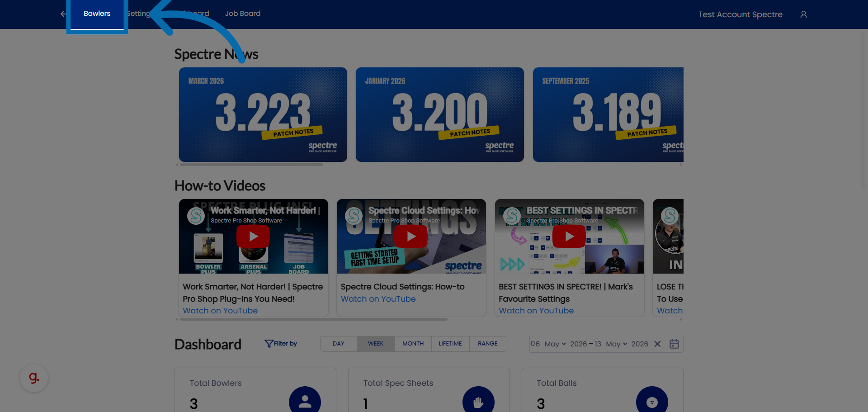
Task: Click the Total Balls card label
Action: coord(557,383)
